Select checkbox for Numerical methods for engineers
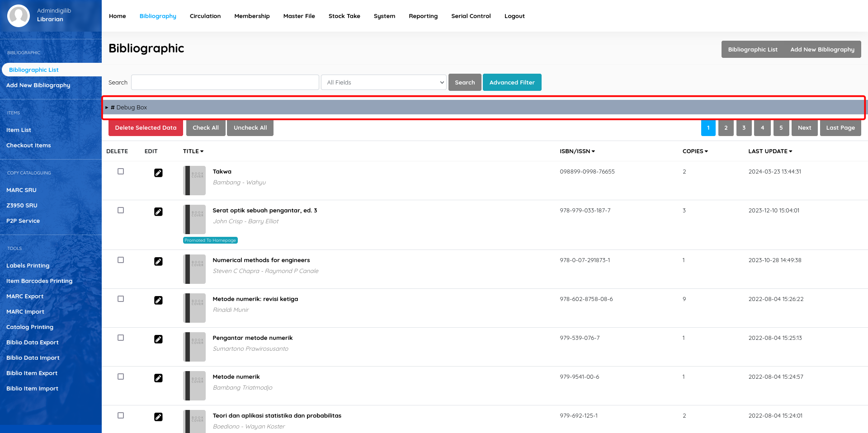868x433 pixels. 121,260
